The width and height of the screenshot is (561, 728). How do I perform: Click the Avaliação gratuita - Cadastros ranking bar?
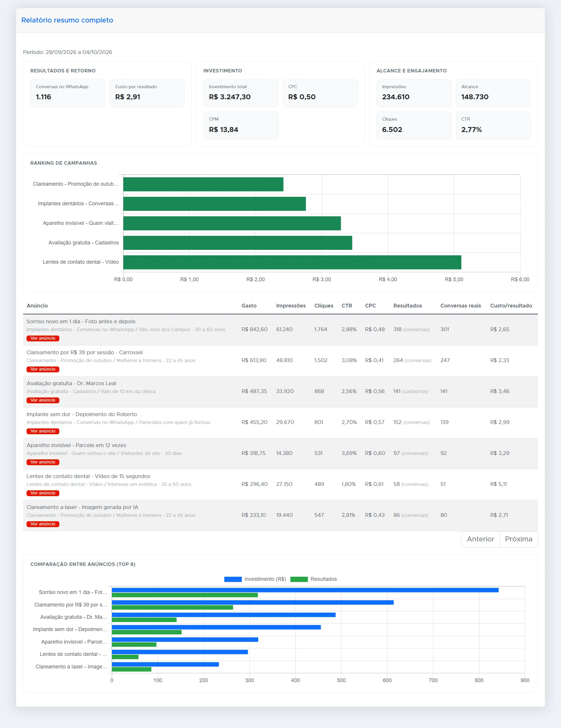click(x=238, y=243)
